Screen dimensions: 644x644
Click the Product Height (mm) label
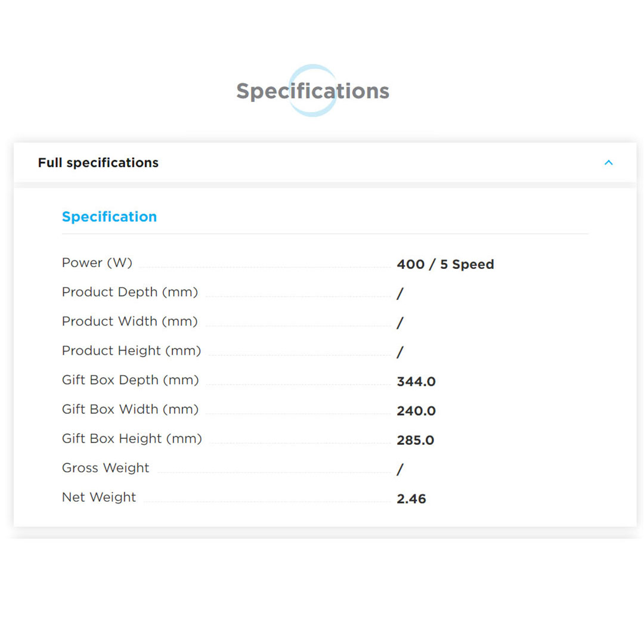[131, 351]
